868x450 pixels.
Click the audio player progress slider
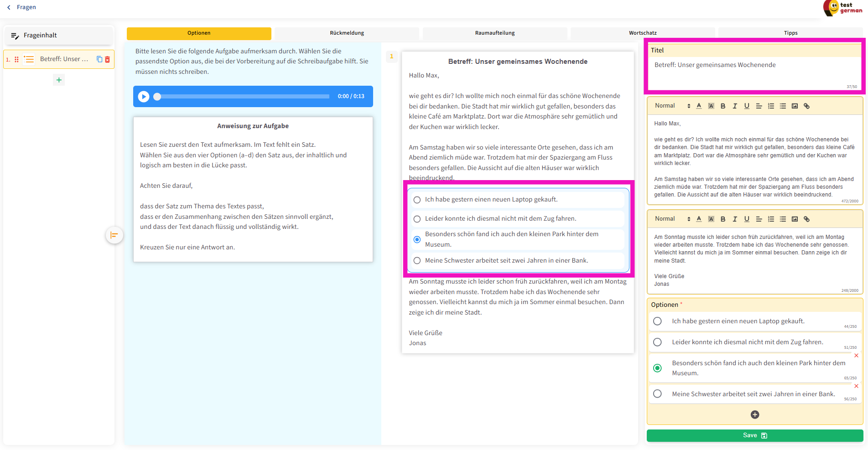pyautogui.click(x=243, y=97)
